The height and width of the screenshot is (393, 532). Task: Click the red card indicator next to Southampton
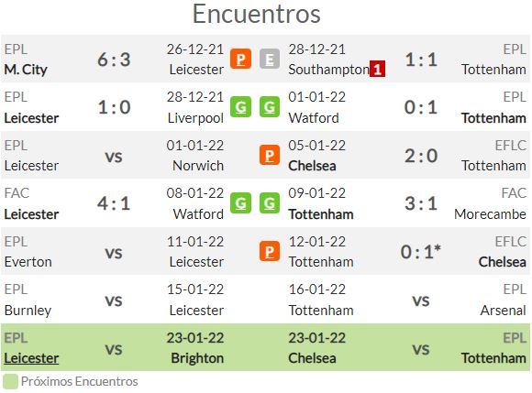377,69
